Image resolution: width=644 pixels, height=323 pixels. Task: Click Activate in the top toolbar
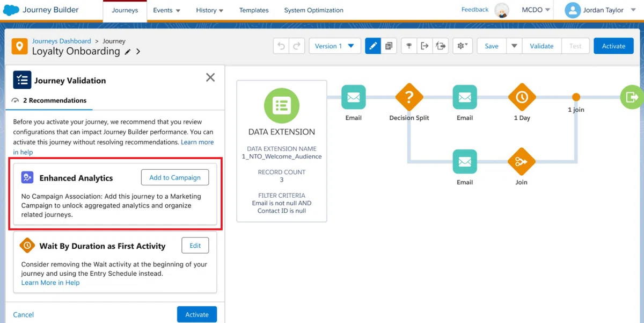[x=613, y=46]
